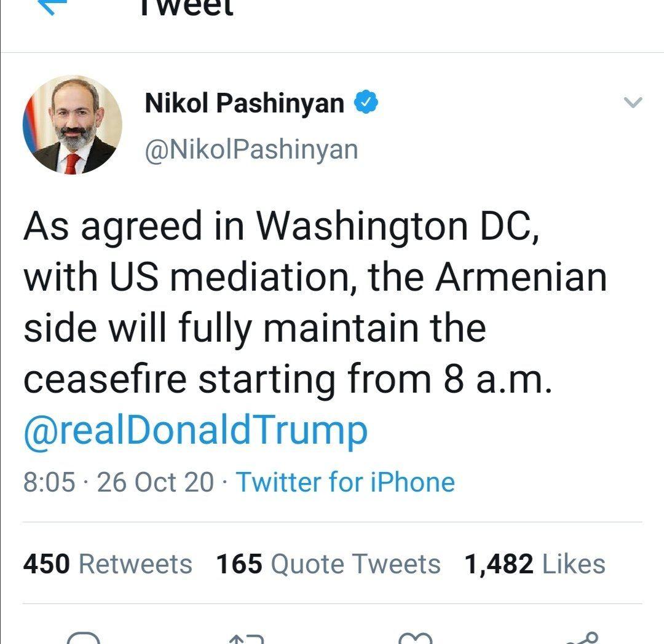
Task: Open the Nikol Pashinyan display name
Action: tap(244, 103)
